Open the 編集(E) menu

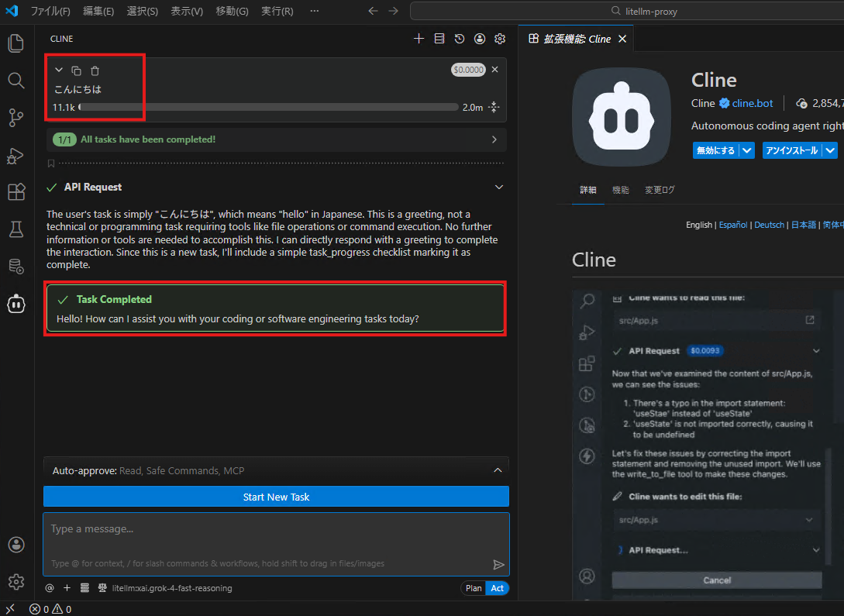pyautogui.click(x=98, y=12)
